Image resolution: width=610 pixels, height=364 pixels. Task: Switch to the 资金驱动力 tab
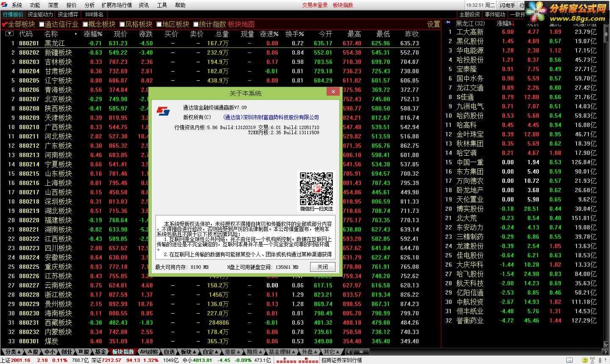click(40, 14)
